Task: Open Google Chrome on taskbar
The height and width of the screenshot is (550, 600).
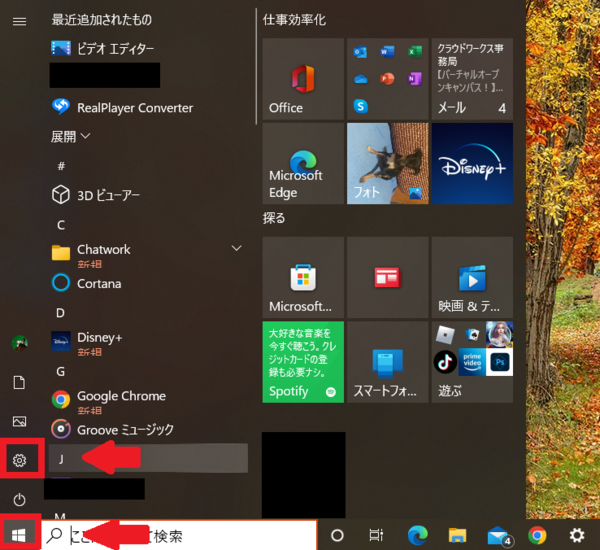Action: 537,535
